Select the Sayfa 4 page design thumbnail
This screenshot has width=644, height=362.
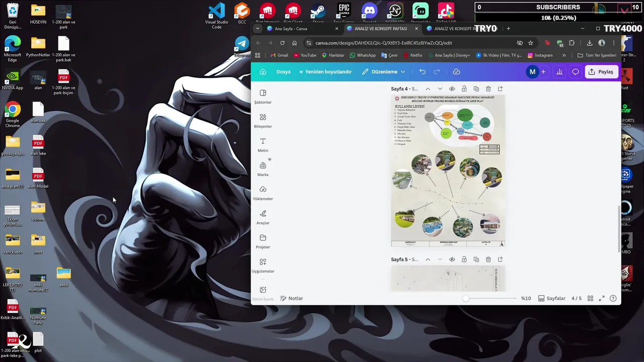click(x=448, y=171)
